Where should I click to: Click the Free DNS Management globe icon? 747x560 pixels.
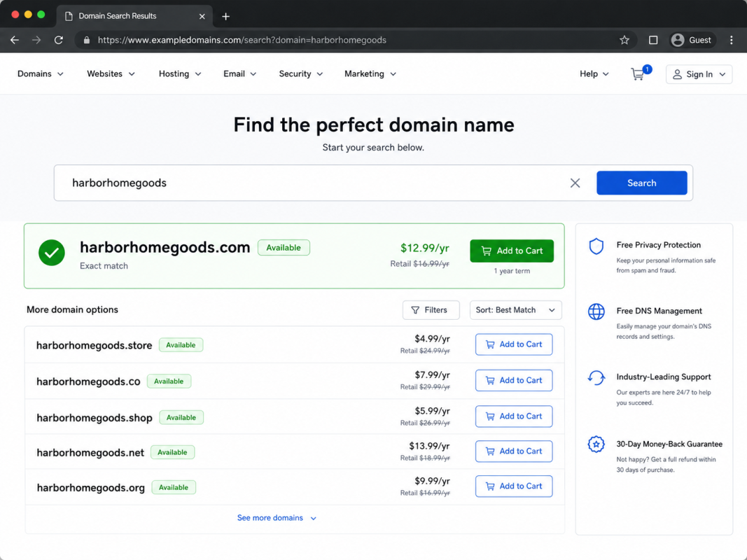point(596,312)
